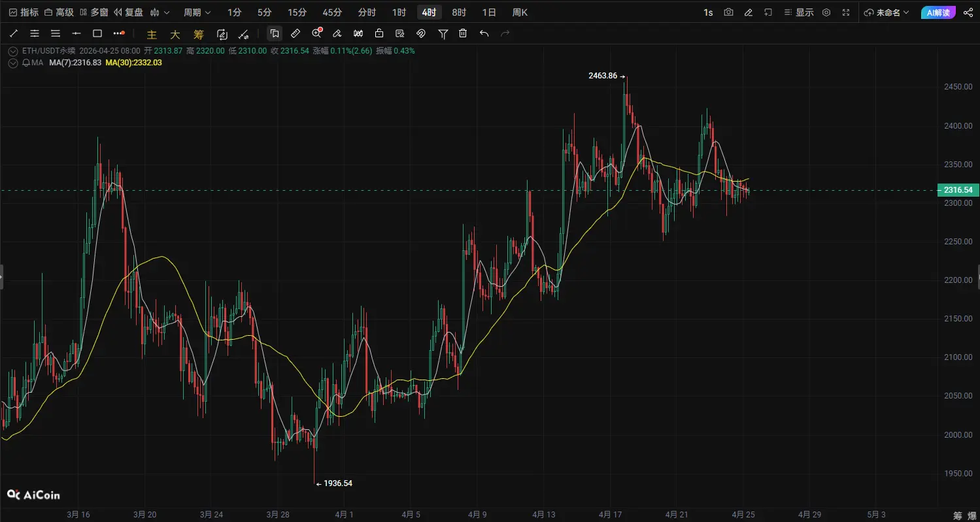Select the 周K weekly timeframe
Viewport: 980px width, 522px height.
coord(520,12)
